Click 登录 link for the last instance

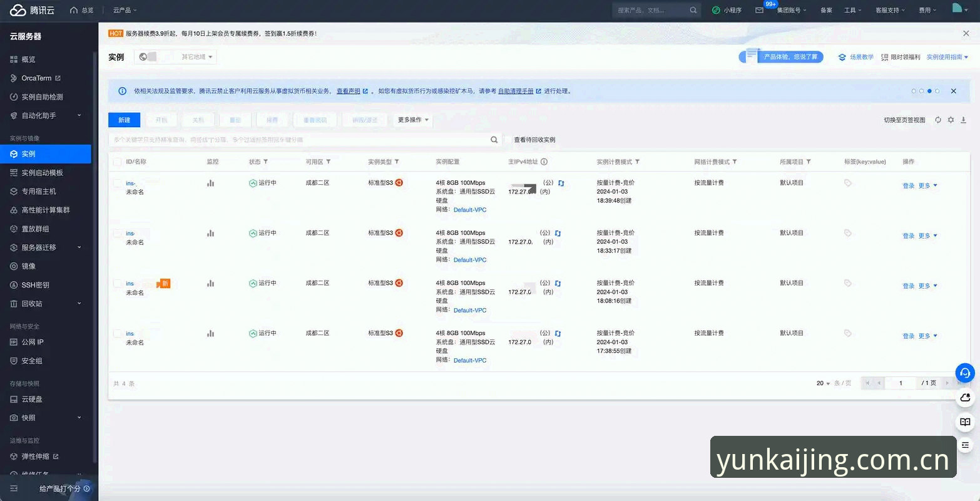coord(909,336)
